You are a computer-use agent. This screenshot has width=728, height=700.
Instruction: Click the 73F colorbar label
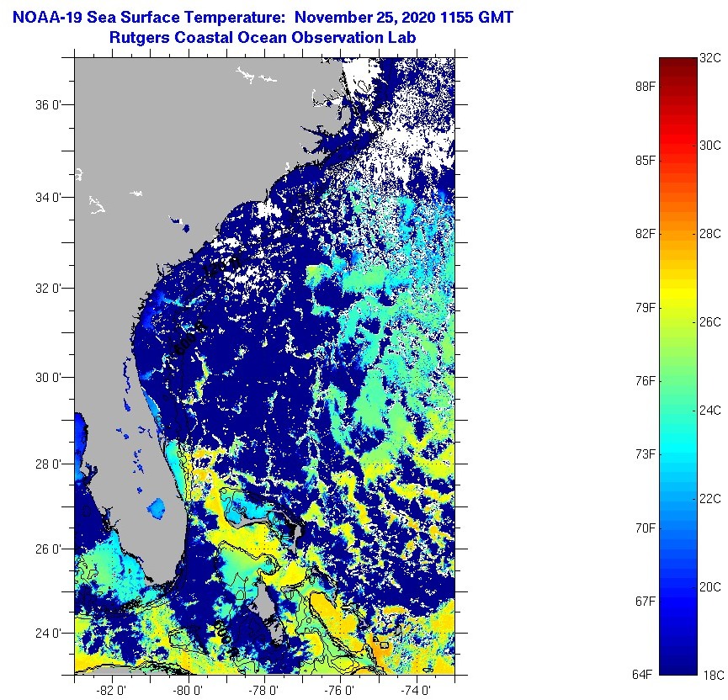pyautogui.click(x=646, y=454)
